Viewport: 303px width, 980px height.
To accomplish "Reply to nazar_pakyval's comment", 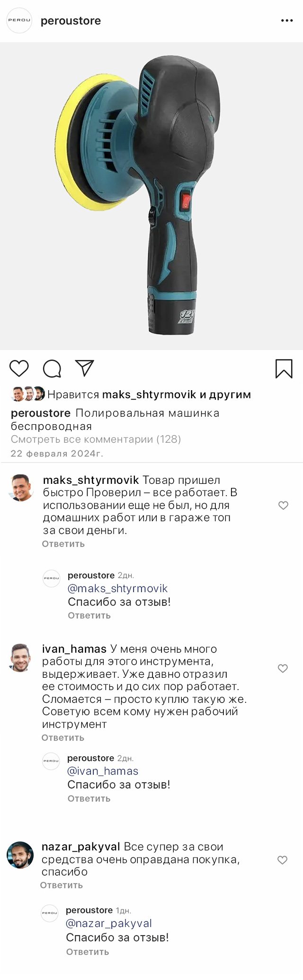I will click(61, 885).
